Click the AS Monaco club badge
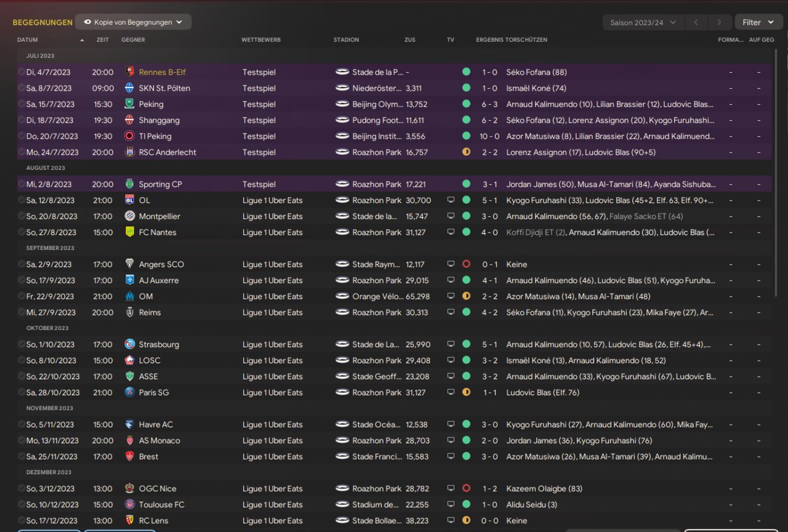The image size is (788, 532). (129, 440)
